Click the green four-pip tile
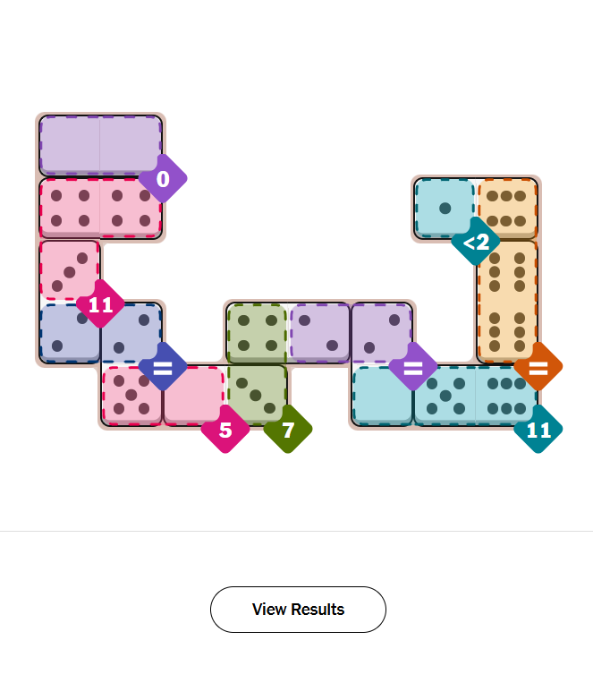 [x=257, y=333]
